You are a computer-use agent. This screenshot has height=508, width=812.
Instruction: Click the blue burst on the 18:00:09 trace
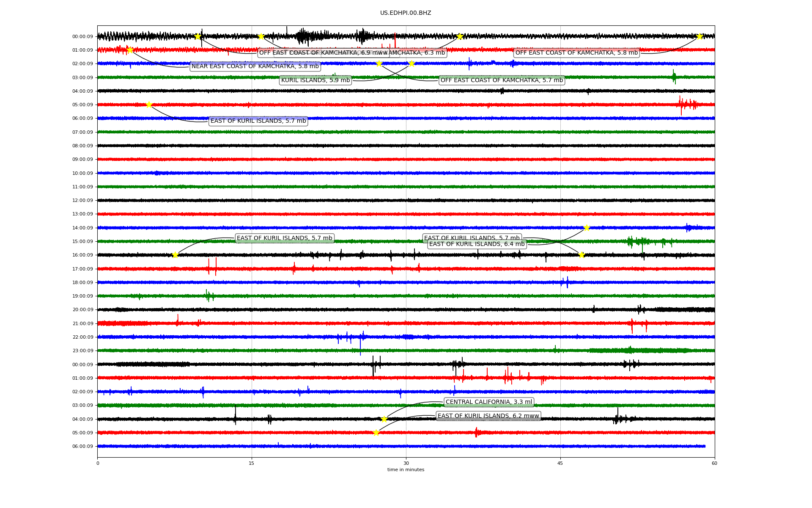[x=565, y=282]
